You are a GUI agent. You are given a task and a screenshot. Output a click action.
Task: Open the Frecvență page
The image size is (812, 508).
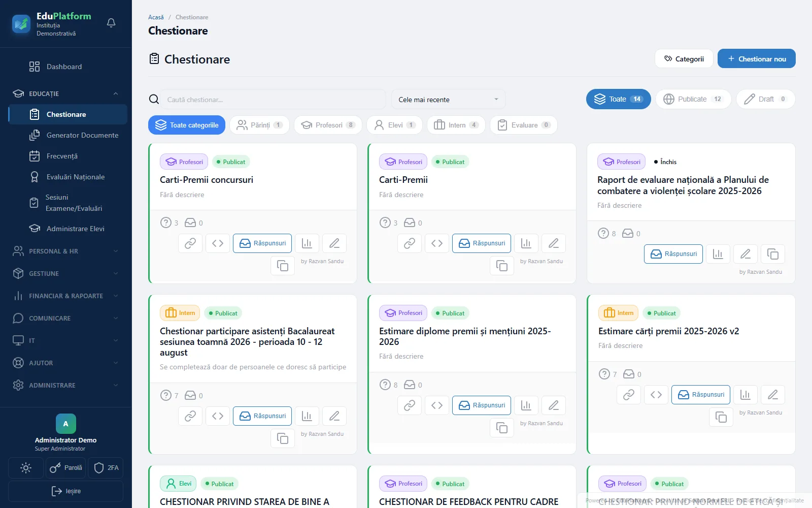tap(68, 156)
